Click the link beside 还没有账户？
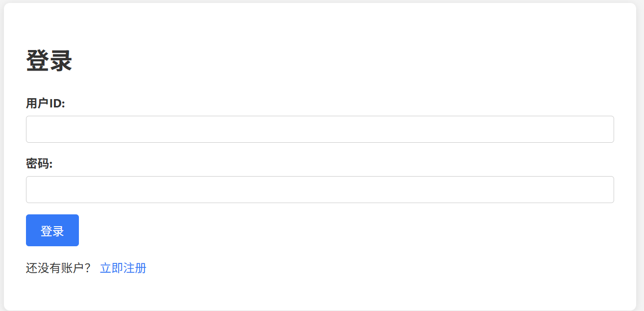The width and height of the screenshot is (644, 311). point(123,268)
